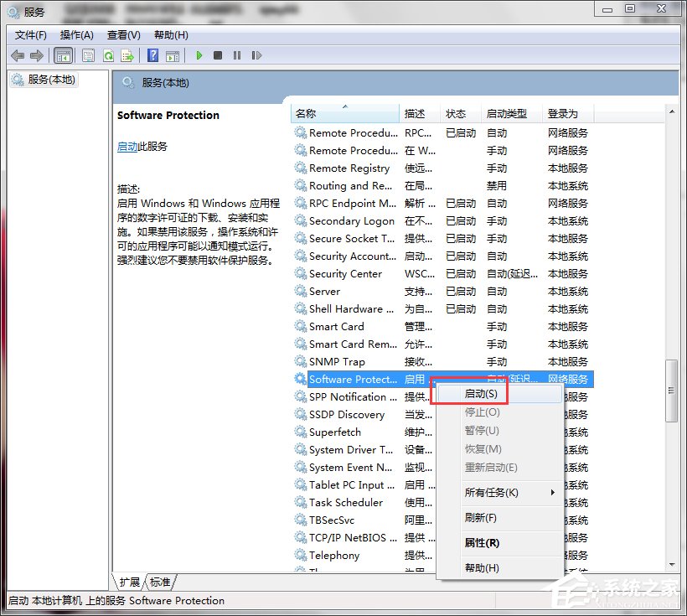Screen dimensions: 687x616
Task: Click the back navigation arrow
Action: [17, 55]
